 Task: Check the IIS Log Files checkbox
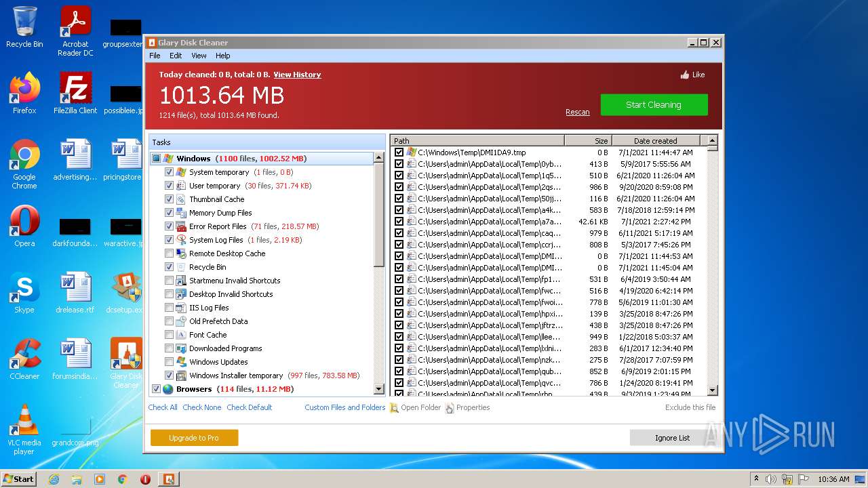pyautogui.click(x=169, y=308)
